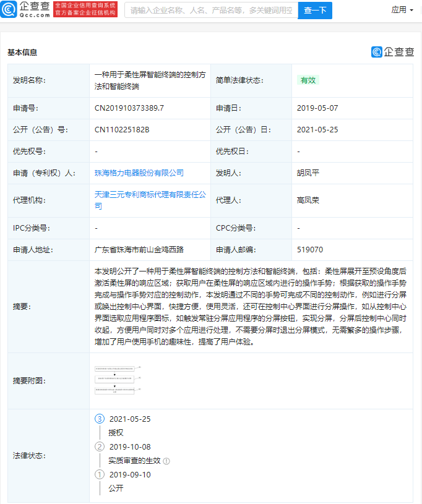Focus the company name search field
This screenshot has width=422, height=504.
(212, 11)
